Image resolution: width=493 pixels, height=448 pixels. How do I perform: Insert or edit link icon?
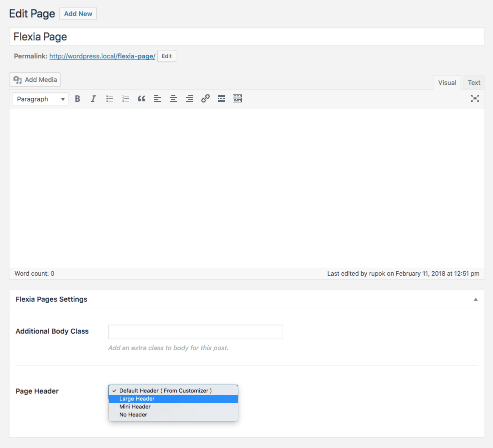point(205,99)
